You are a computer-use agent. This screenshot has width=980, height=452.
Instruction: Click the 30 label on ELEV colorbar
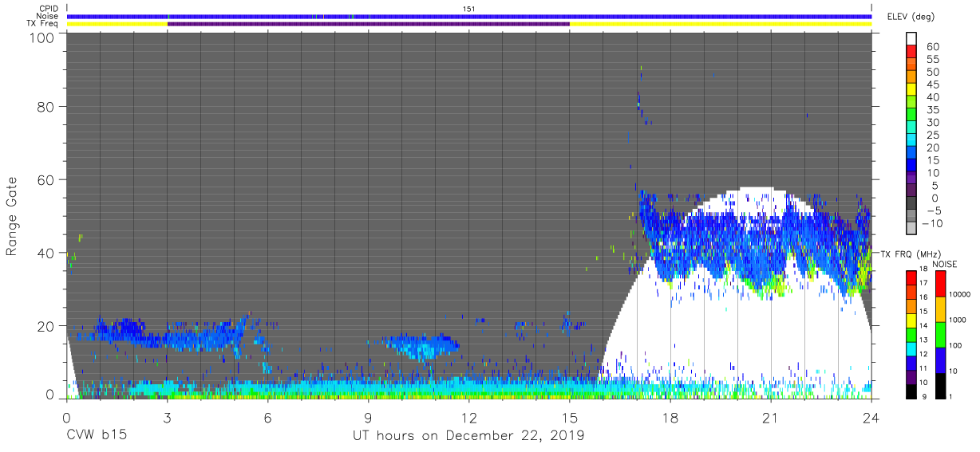(x=933, y=122)
